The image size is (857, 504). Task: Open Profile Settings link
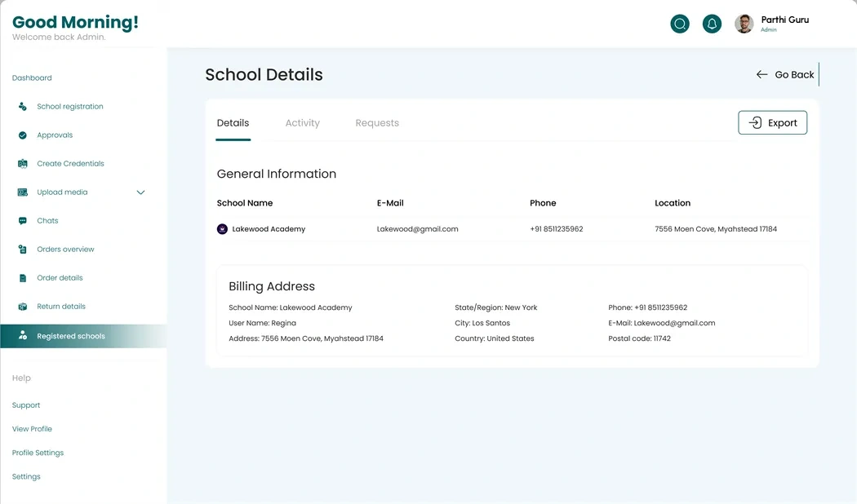[38, 453]
